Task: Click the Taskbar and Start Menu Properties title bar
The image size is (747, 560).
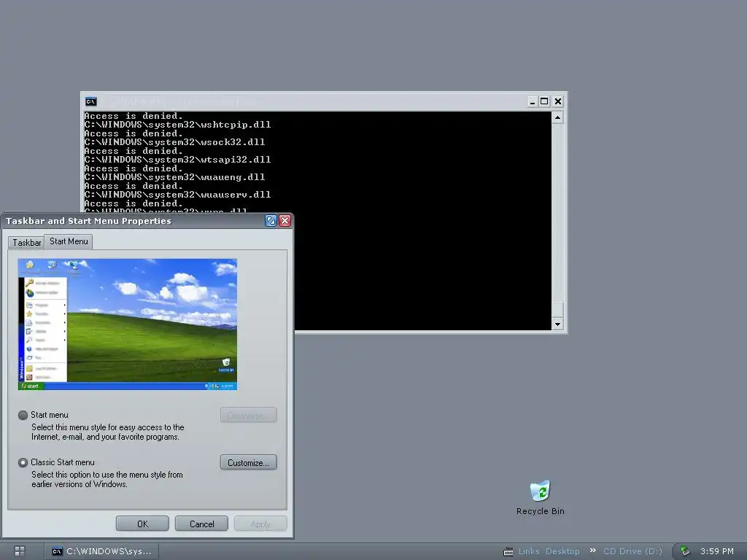Action: [133, 221]
